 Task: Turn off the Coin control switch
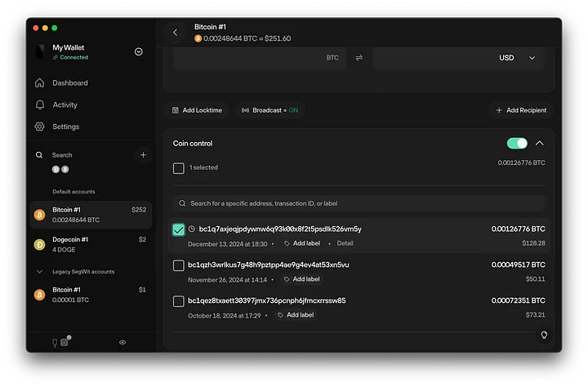point(517,143)
